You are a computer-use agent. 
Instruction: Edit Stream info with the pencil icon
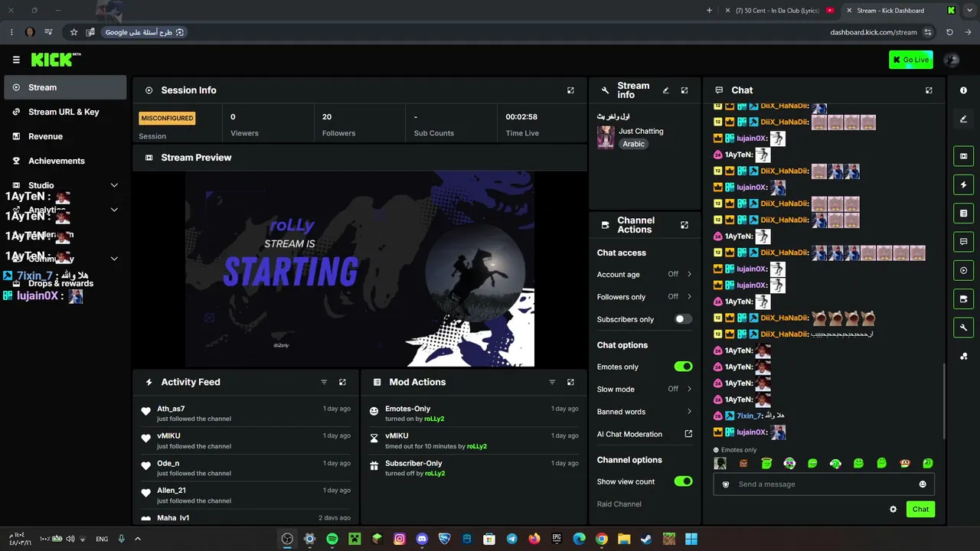click(665, 90)
